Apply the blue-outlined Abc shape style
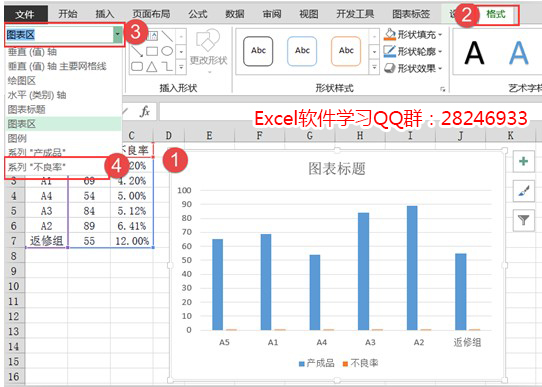 pyautogui.click(x=302, y=51)
